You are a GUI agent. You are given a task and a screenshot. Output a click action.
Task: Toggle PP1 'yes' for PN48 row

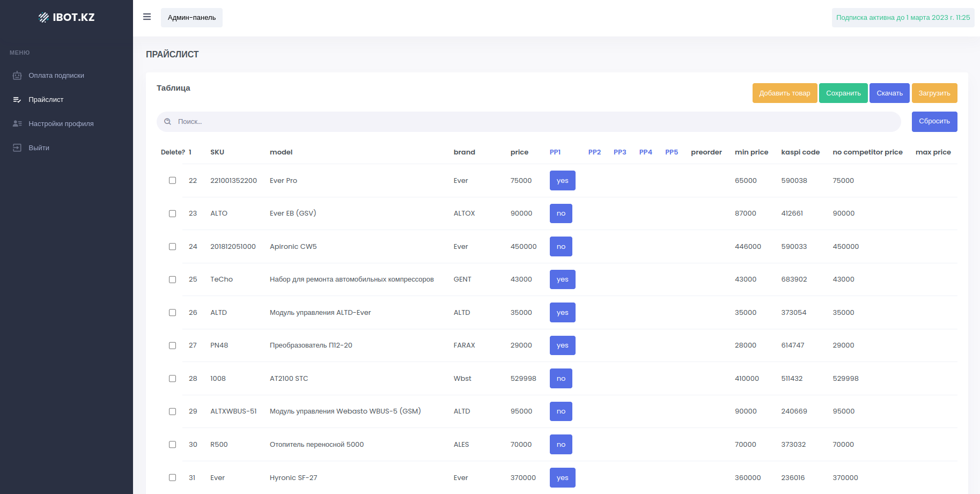(562, 345)
